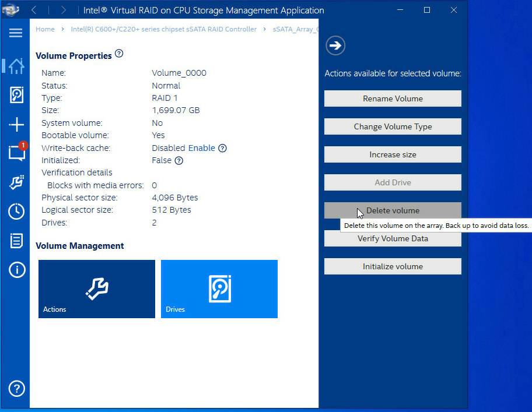Viewport: 532px width, 412px height.
Task: Select the logical sector value 512 Bytes
Action: coord(171,210)
